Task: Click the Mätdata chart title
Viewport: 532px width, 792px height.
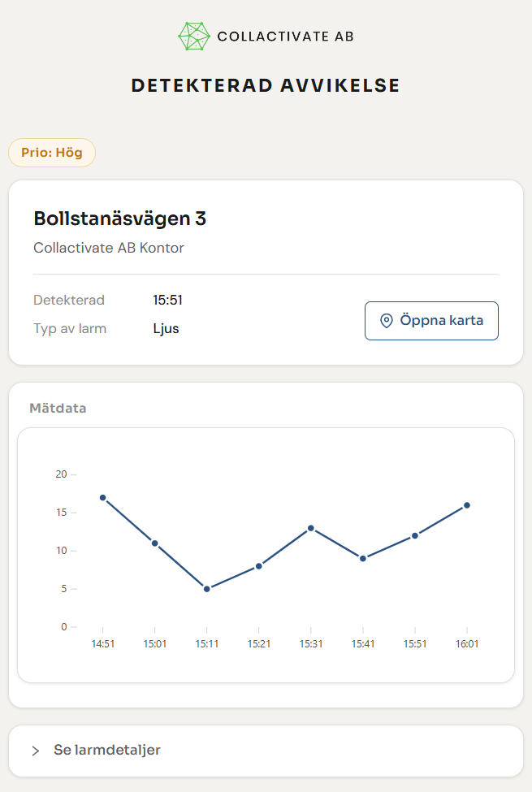Action: pyautogui.click(x=58, y=408)
